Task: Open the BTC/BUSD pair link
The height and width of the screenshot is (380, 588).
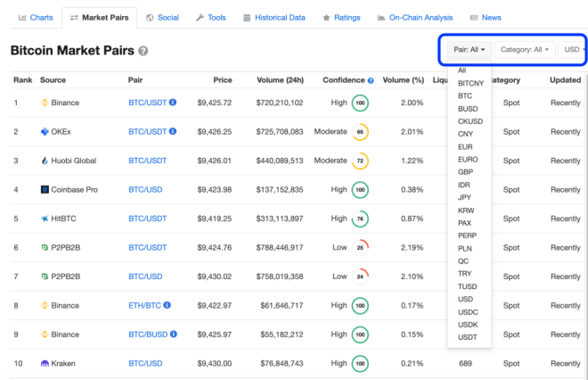Action: (149, 335)
